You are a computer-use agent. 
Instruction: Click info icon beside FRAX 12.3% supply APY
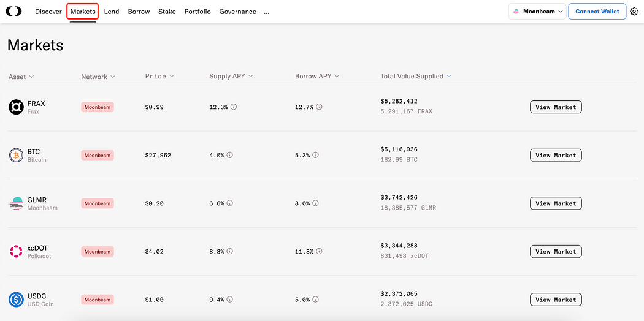[234, 107]
